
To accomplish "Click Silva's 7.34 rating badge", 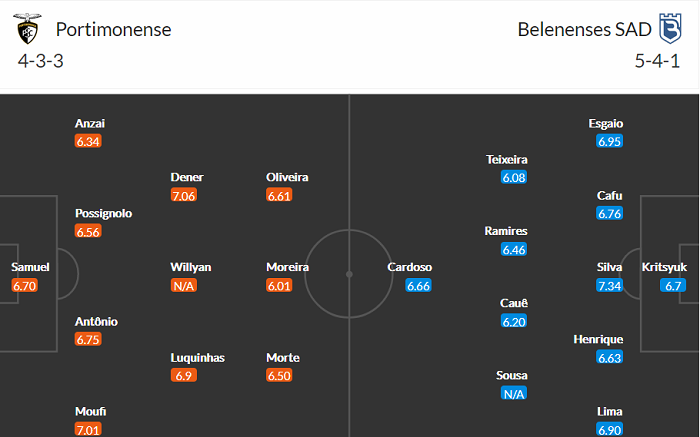I will pos(610,285).
